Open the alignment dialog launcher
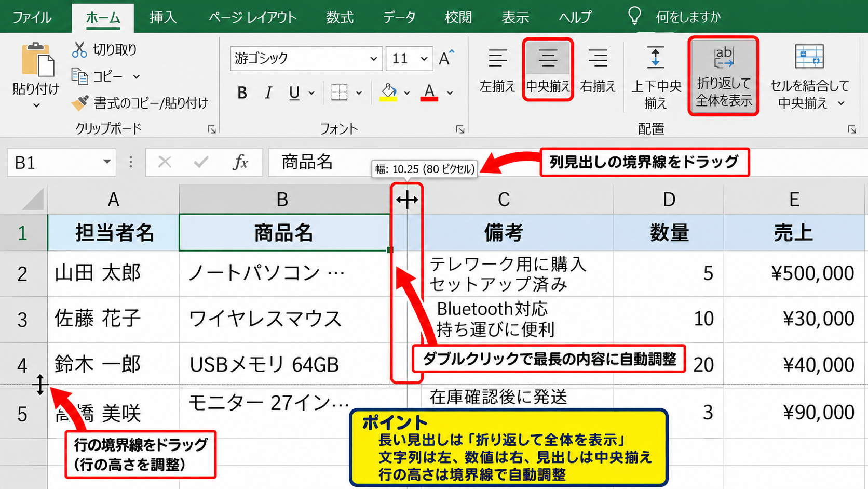This screenshot has width=868, height=489. coord(852,129)
